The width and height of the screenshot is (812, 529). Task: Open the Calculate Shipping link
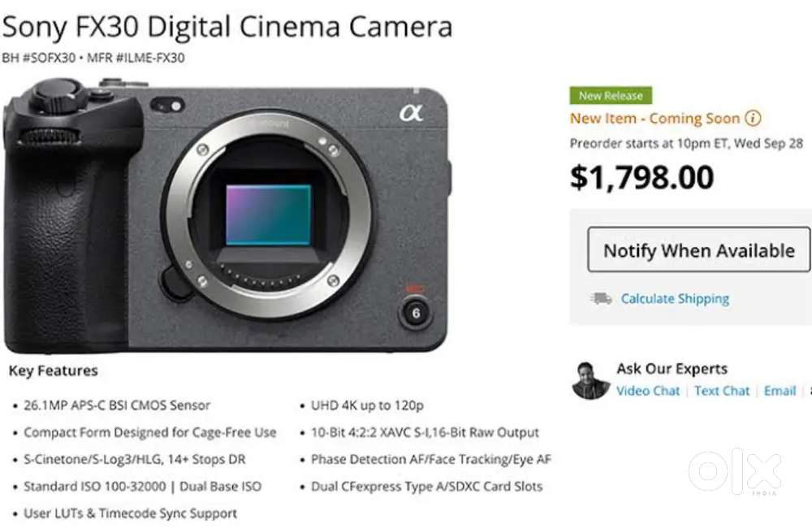click(674, 298)
